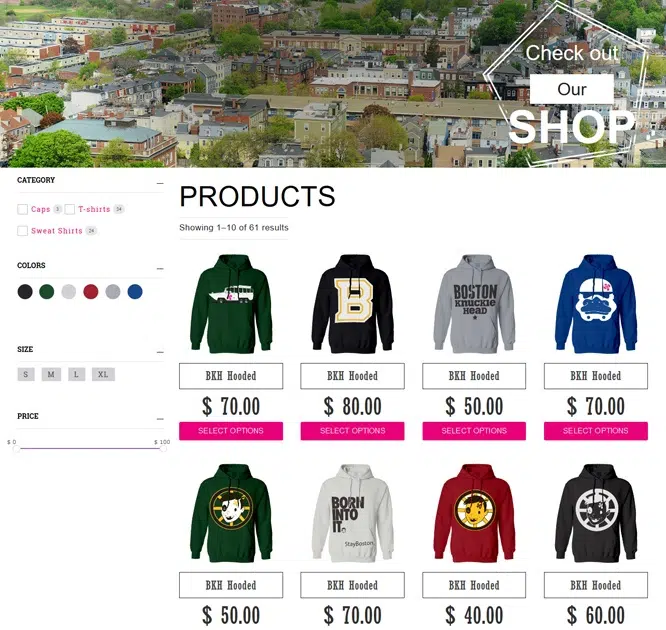Open the black letter B hoodie image
Viewport: 666px width, 630px height.
pos(353,304)
